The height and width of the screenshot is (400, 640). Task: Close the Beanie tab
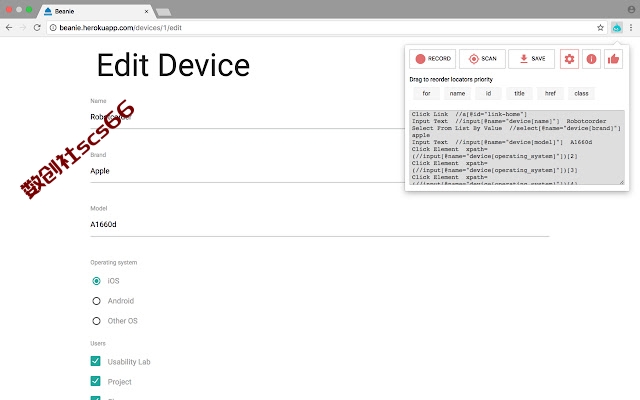tap(147, 11)
